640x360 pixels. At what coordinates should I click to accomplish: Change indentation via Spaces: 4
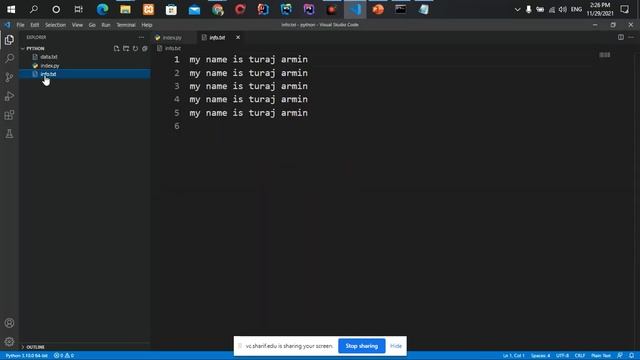point(540,356)
